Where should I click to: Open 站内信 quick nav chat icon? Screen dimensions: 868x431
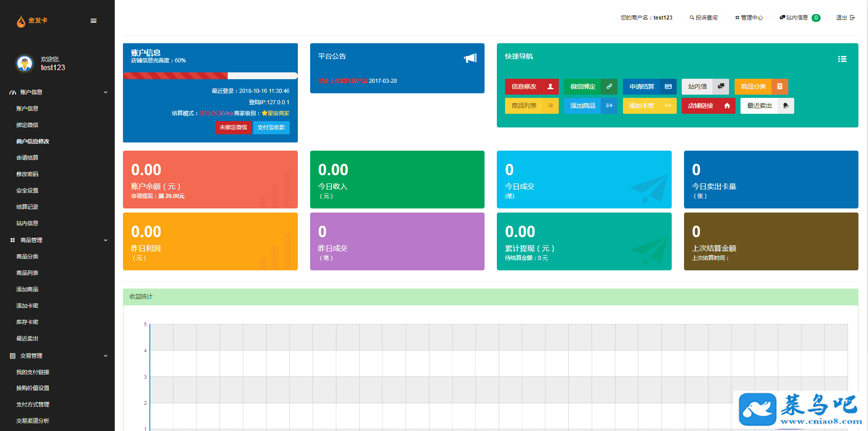coord(721,86)
